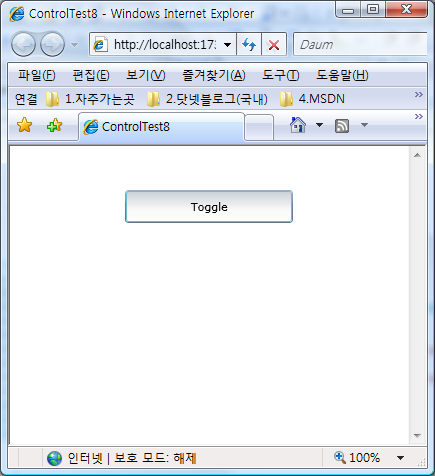Click the Toggle button
Viewport: 435px width, 476px height.
point(209,207)
